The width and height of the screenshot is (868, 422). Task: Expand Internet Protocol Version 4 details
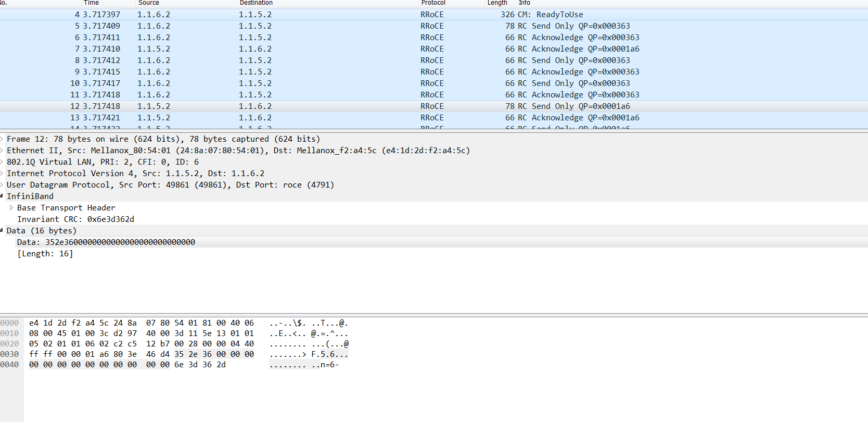pyautogui.click(x=2, y=173)
